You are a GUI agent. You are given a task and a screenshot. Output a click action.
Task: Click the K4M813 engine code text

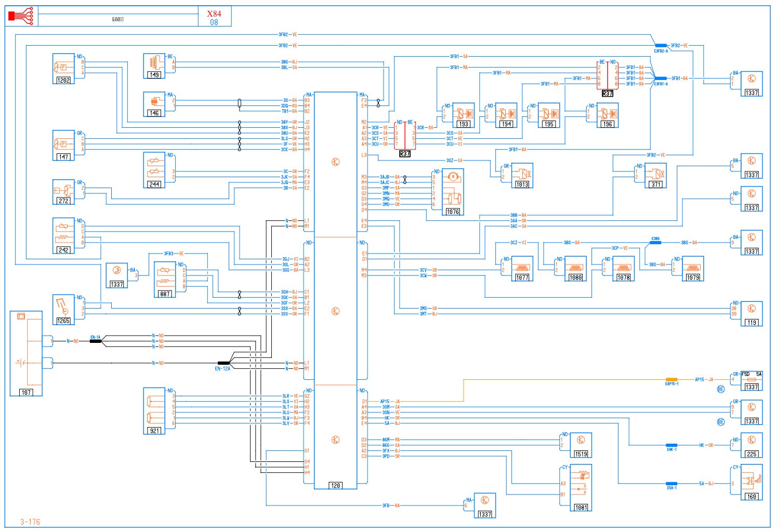tap(117, 19)
